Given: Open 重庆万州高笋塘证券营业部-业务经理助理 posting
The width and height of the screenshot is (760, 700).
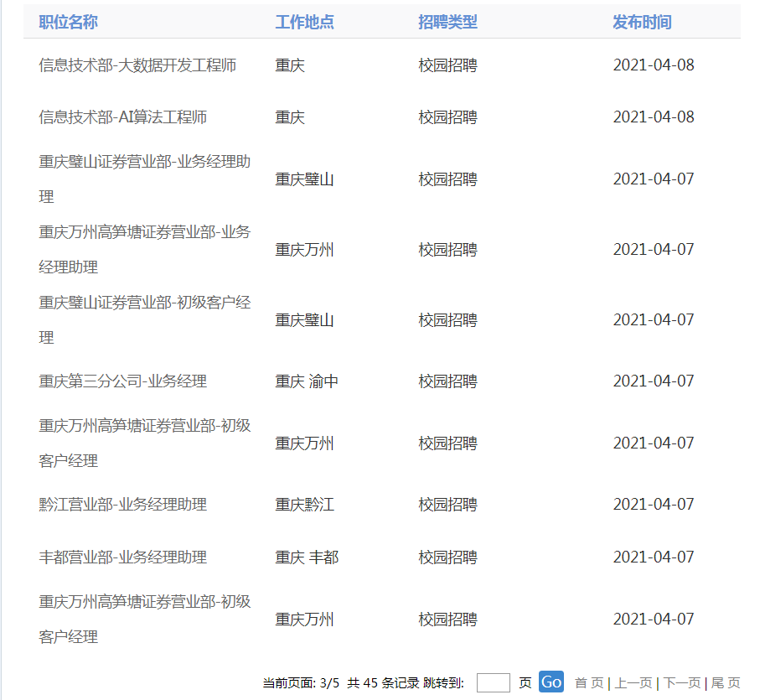Looking at the screenshot, I should click(x=144, y=250).
